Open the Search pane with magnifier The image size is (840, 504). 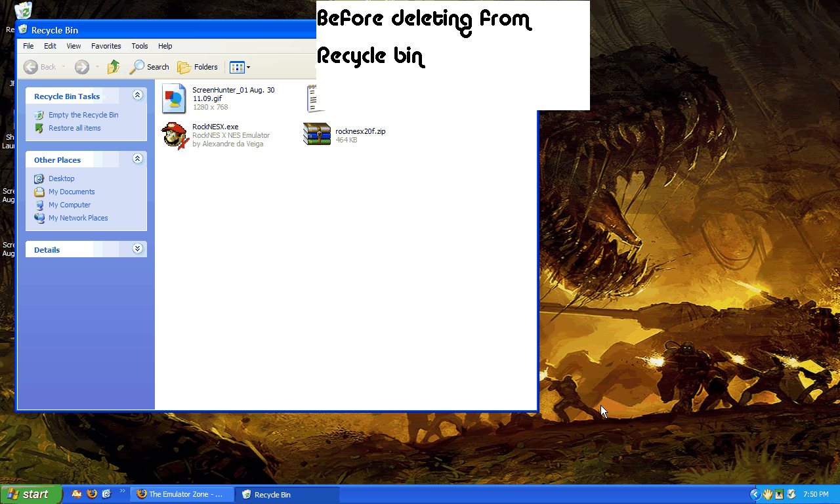[x=150, y=67]
